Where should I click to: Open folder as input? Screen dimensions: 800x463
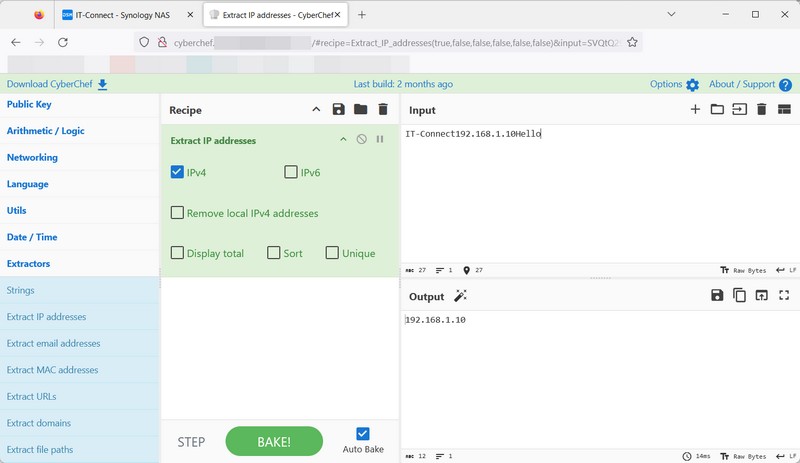(717, 109)
